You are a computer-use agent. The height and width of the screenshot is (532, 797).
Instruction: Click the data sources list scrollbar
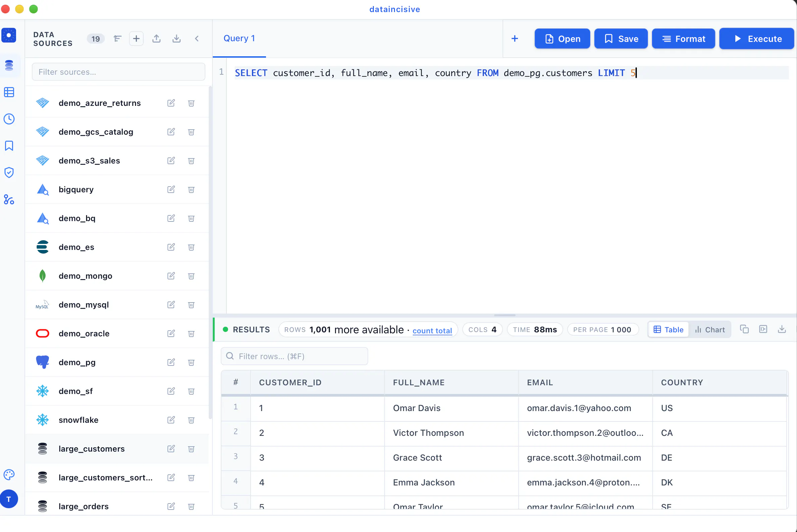tap(210, 253)
